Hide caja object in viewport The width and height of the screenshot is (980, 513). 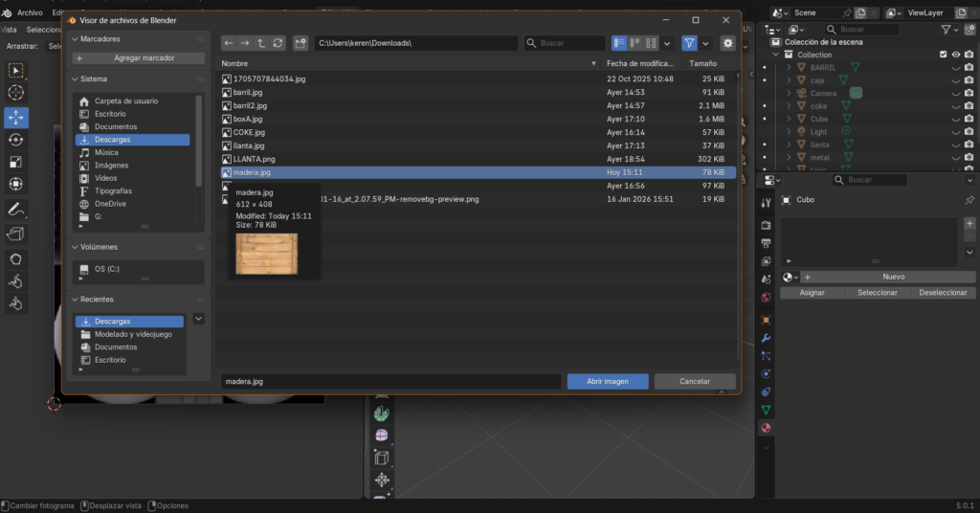956,80
